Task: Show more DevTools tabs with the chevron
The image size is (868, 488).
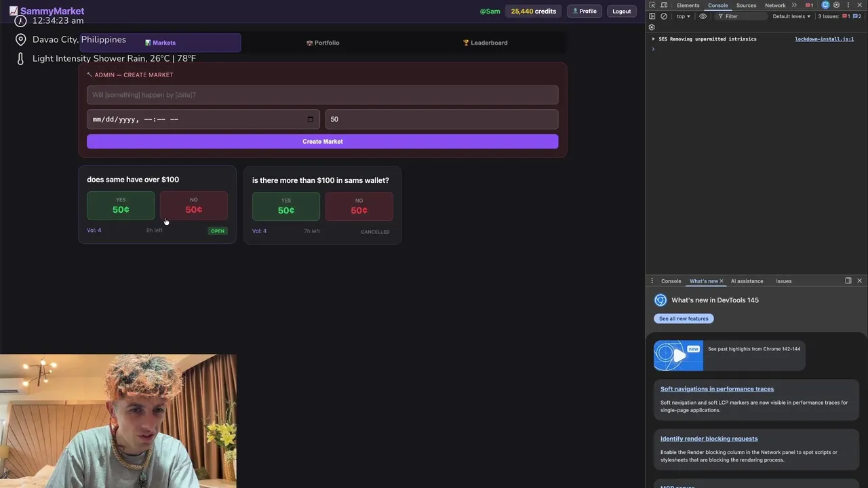Action: tap(794, 5)
